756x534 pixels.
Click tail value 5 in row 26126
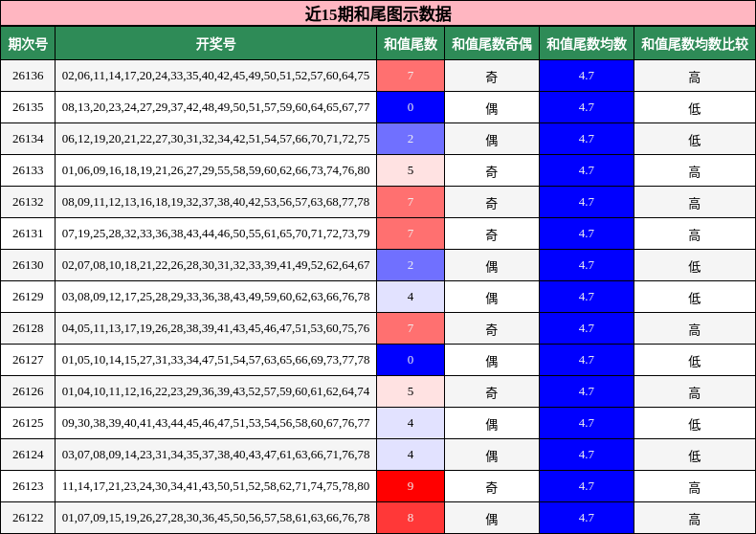411,391
